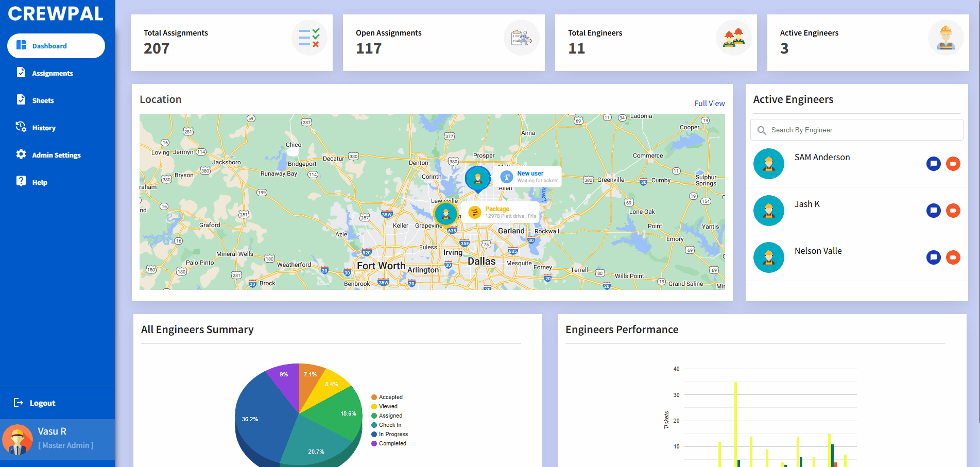Start video call with Nelson Valle

(953, 257)
